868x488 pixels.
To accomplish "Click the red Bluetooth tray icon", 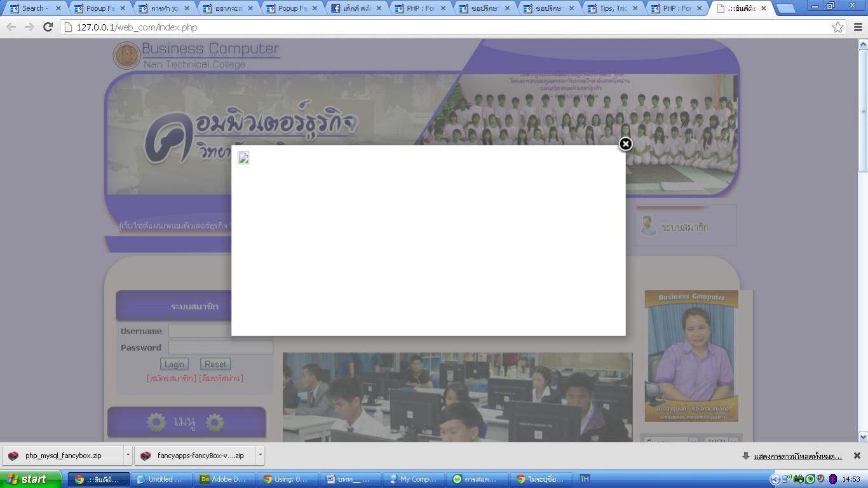I will (832, 479).
